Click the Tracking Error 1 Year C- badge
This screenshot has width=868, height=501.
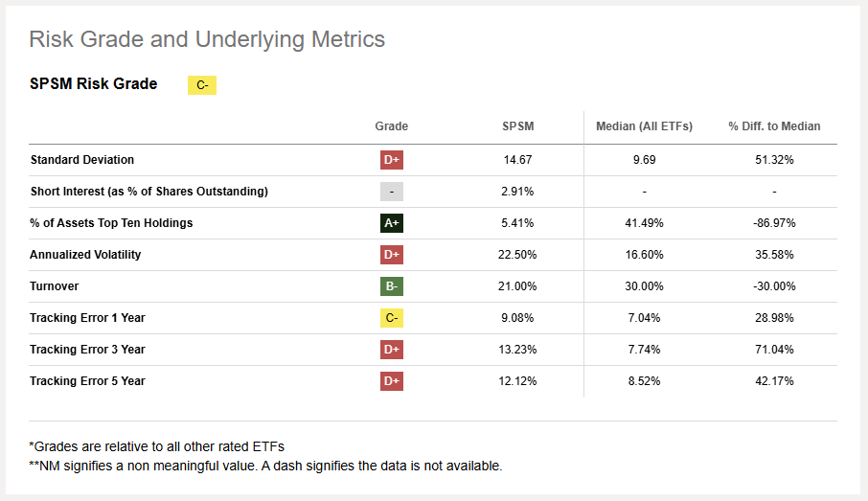point(391,318)
